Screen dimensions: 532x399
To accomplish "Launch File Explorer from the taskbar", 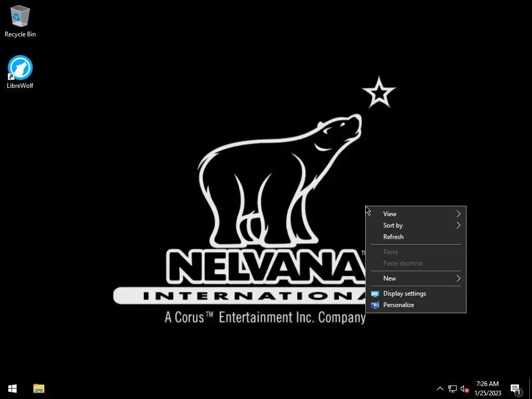I will coord(38,389).
